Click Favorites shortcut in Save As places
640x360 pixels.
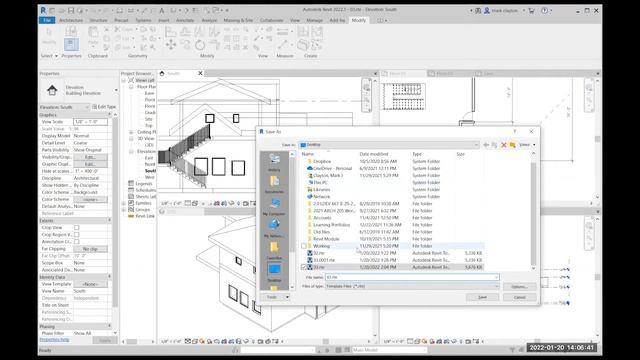coord(274,251)
